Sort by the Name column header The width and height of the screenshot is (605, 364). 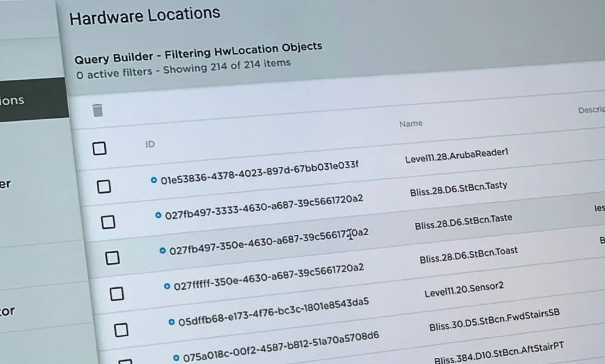coord(411,124)
